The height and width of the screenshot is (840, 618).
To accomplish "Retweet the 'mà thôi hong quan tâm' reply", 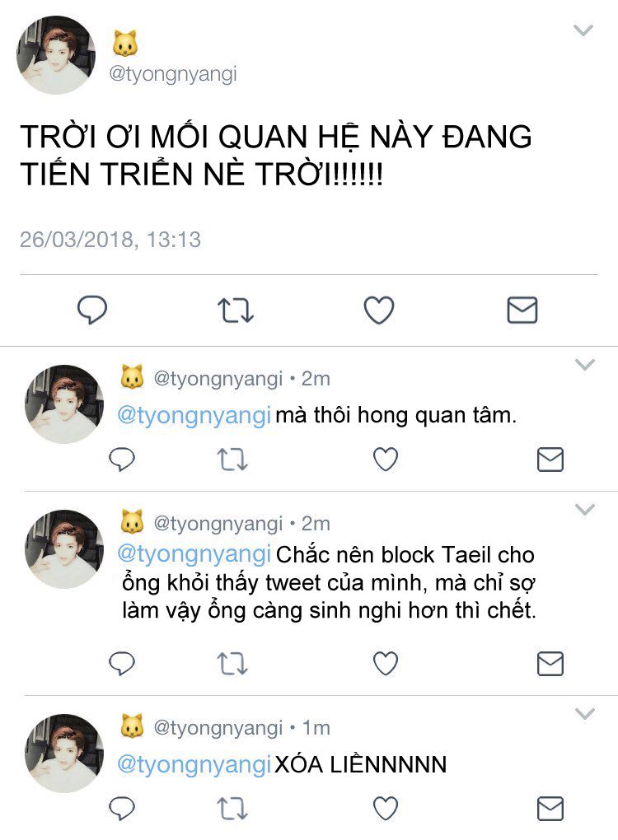I will (232, 460).
